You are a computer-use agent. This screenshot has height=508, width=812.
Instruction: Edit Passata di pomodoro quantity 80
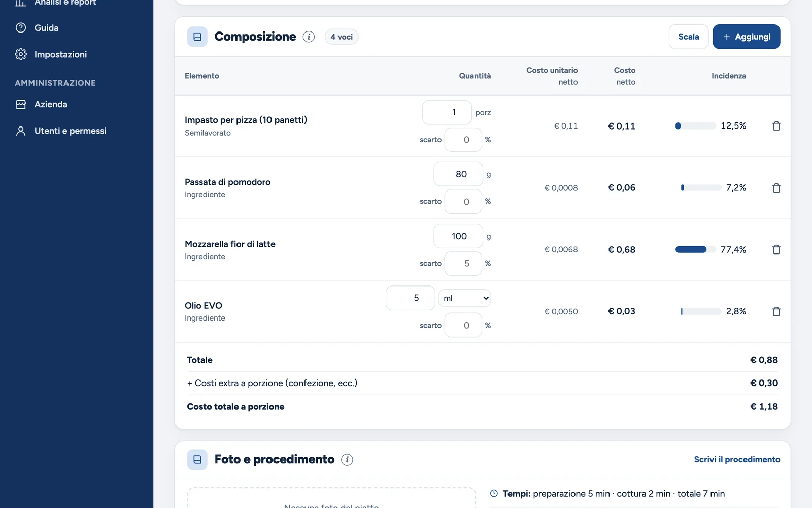(x=458, y=174)
